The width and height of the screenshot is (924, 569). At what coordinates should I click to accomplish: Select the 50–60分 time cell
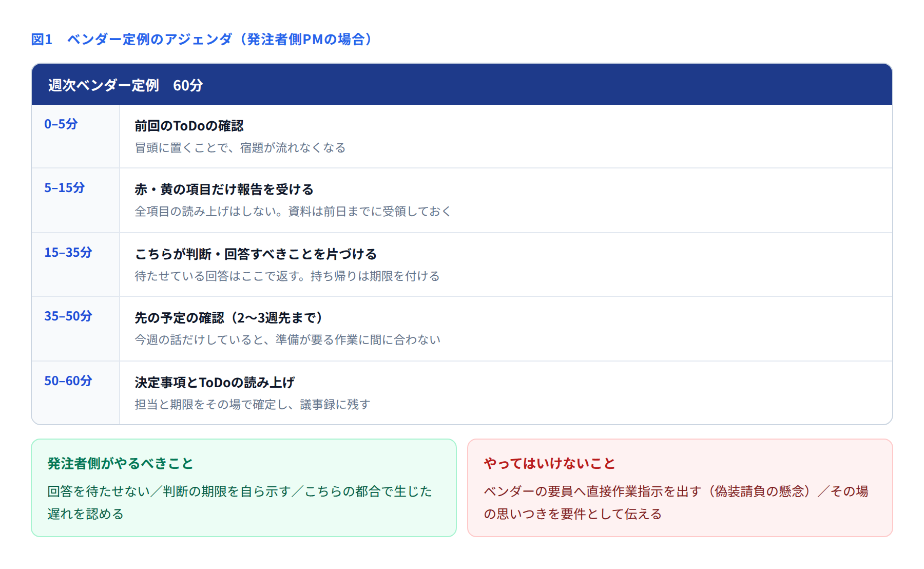coord(75,393)
